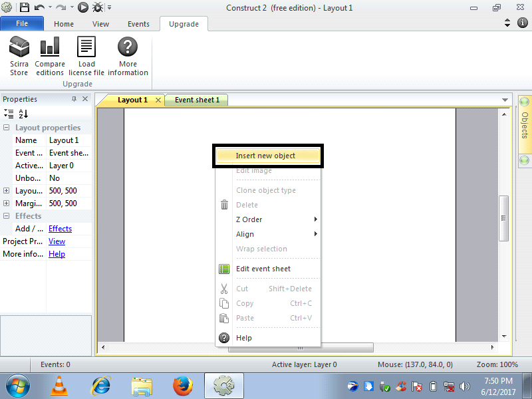Screen dimensions: 532x399
Task: Launch VLC media player from taskbar
Action: 59,386
